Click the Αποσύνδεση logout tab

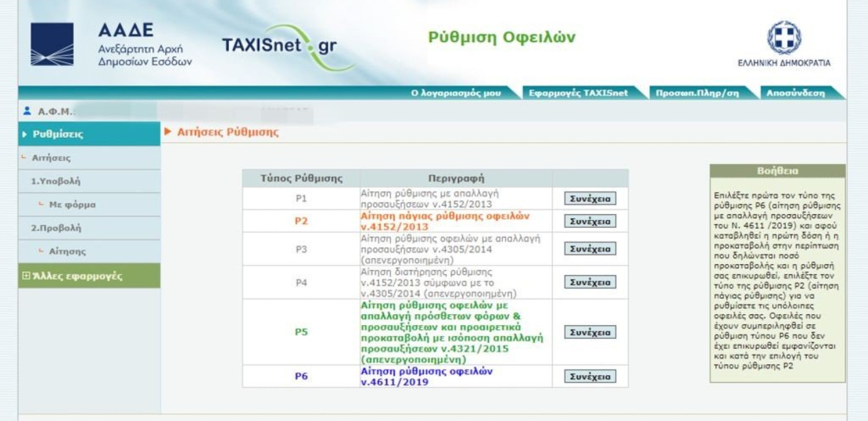[795, 93]
